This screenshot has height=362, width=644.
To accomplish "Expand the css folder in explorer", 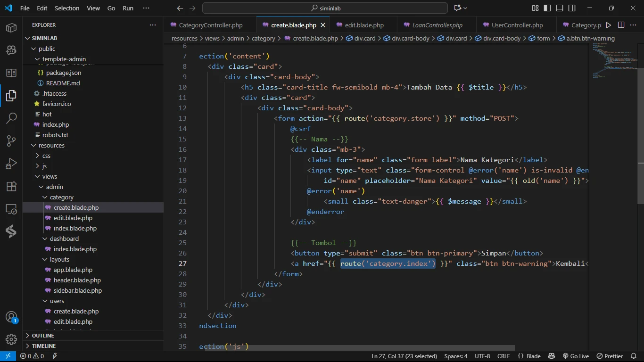I will tap(46, 156).
